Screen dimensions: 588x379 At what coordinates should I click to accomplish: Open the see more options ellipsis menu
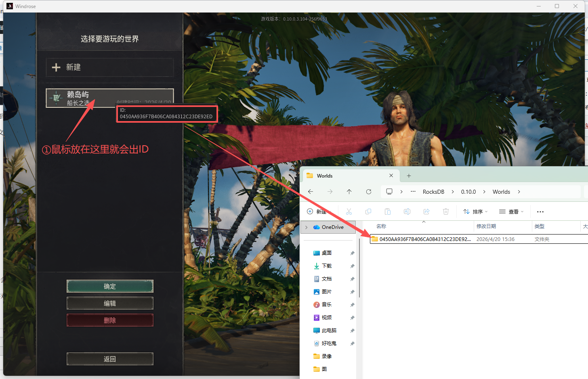(x=540, y=211)
